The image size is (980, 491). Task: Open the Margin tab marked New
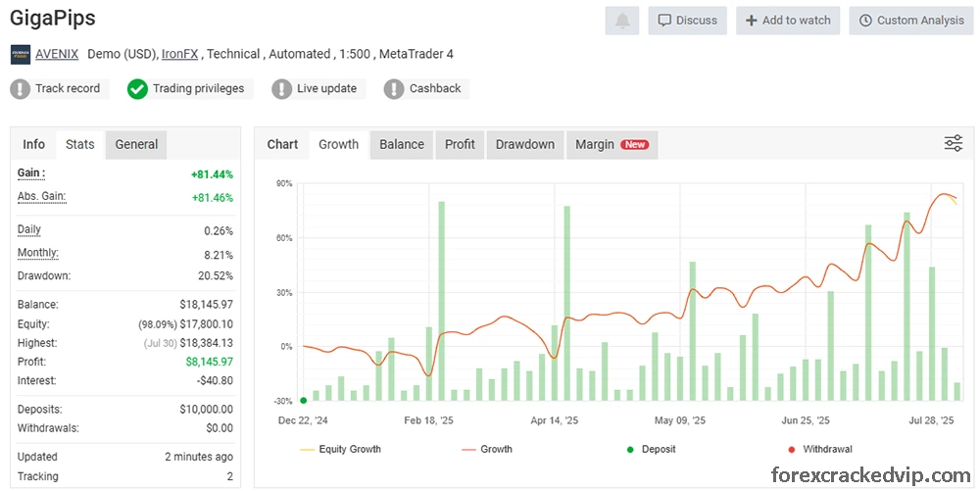click(612, 144)
